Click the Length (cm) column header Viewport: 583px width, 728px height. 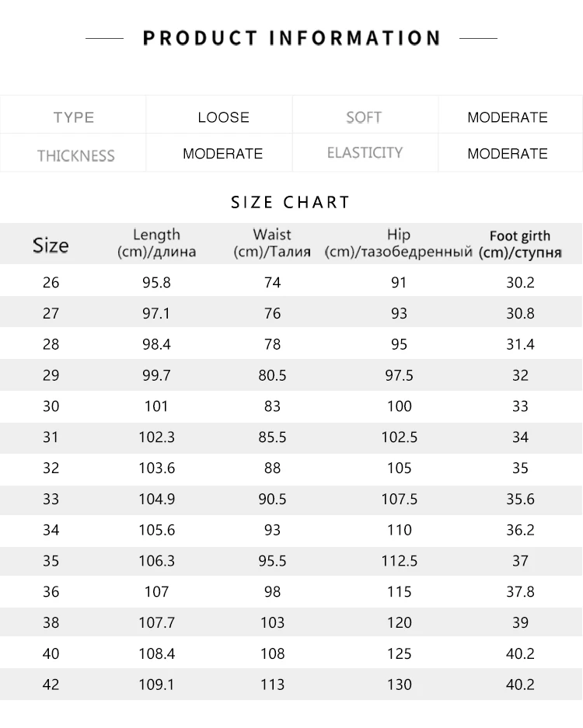pos(156,243)
